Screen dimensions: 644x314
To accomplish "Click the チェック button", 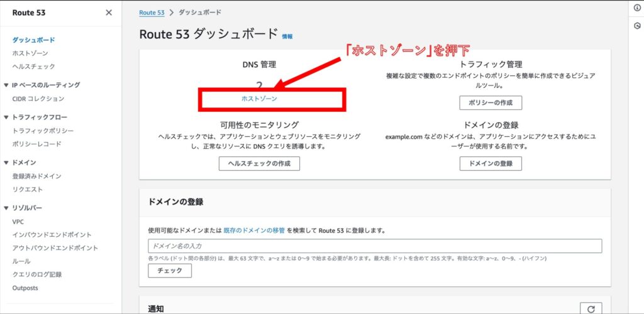I will tap(170, 271).
